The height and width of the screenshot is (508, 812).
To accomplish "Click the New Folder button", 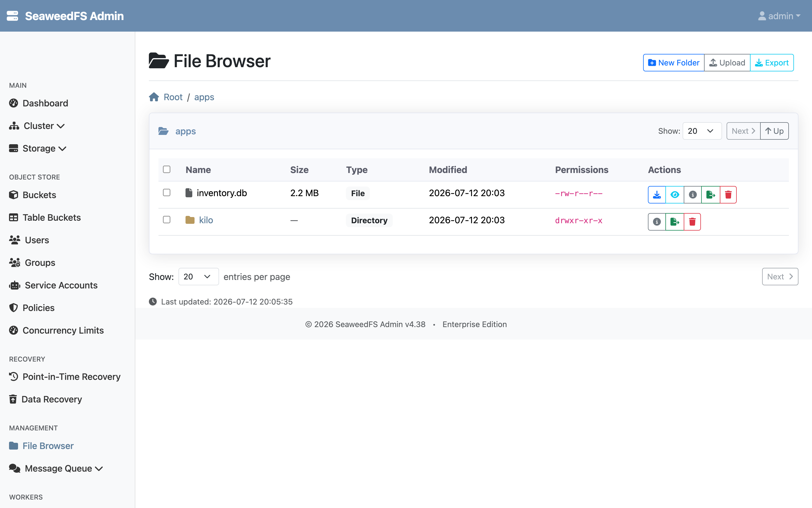I will pos(673,62).
